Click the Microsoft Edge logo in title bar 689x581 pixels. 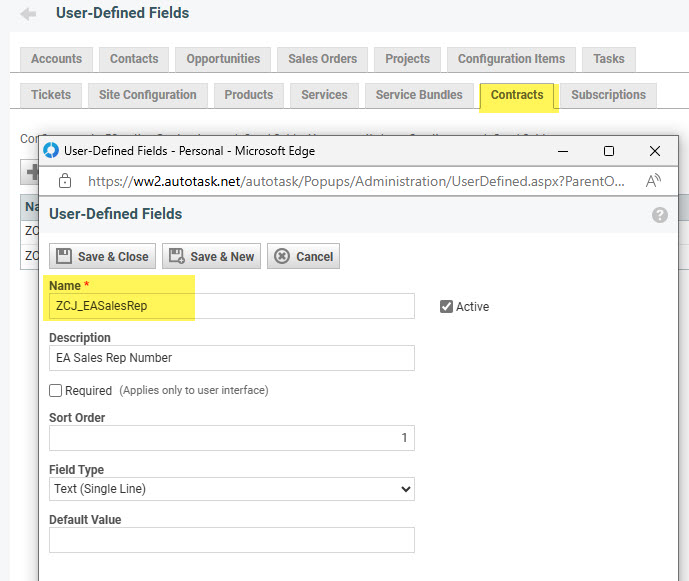coord(51,151)
